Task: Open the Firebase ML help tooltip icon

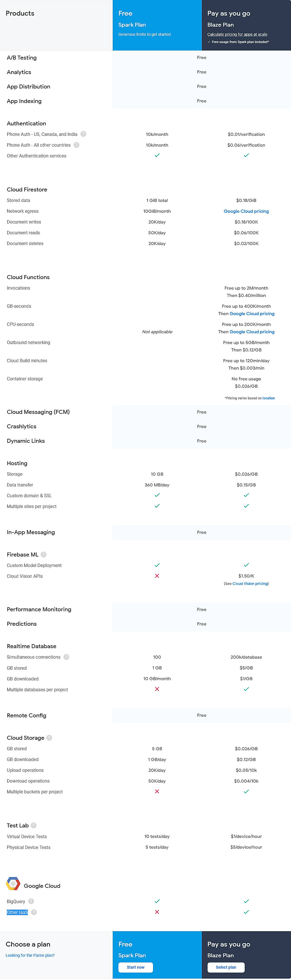Action: [43, 554]
